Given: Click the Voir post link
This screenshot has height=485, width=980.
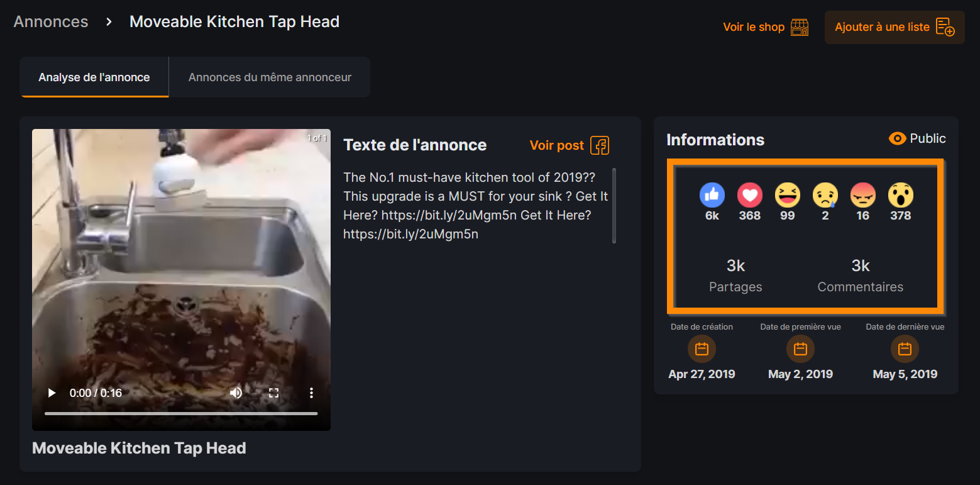Looking at the screenshot, I should 557,145.
